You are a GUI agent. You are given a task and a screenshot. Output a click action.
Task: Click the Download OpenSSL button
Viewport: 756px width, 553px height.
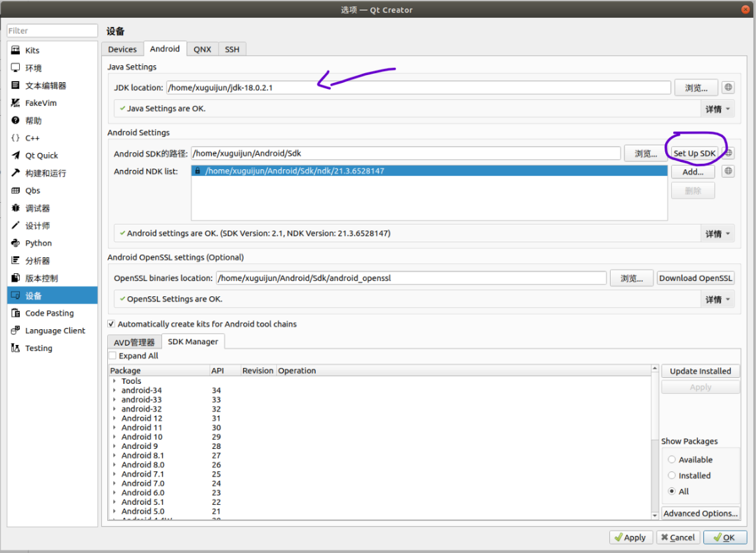[695, 277]
